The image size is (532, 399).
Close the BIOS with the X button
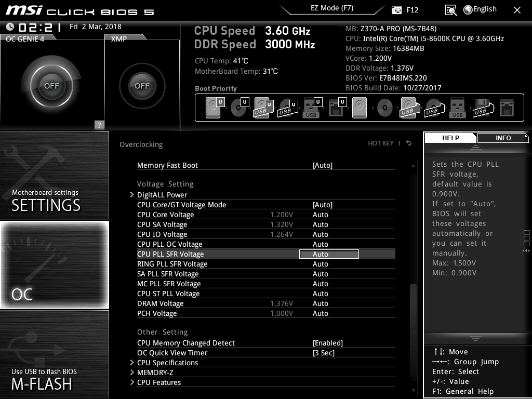pyautogui.click(x=517, y=10)
